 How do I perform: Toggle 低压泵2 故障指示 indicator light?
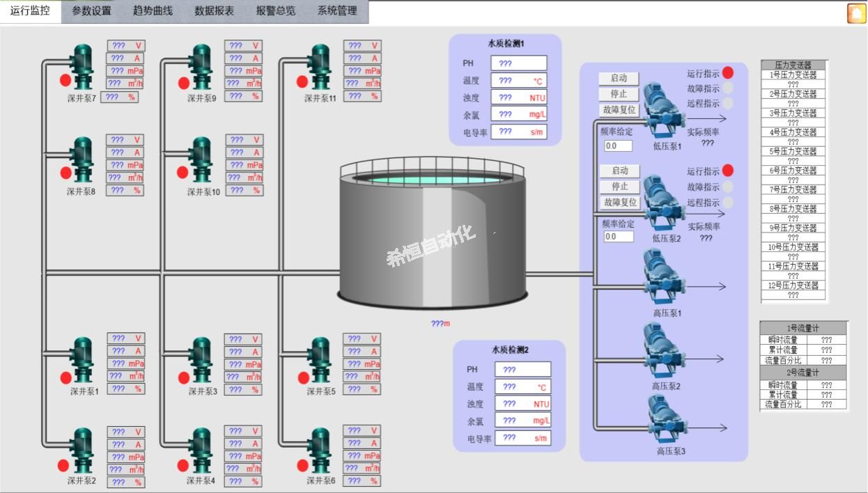click(x=727, y=187)
